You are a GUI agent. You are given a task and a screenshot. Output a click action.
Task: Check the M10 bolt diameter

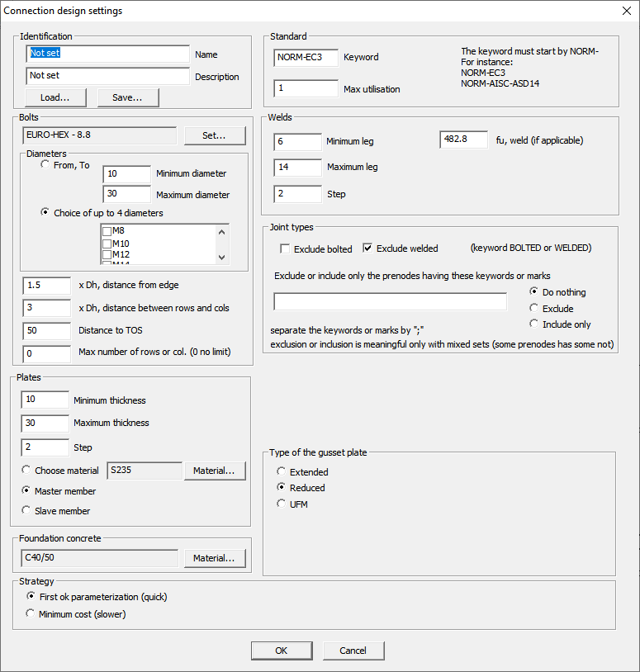107,244
